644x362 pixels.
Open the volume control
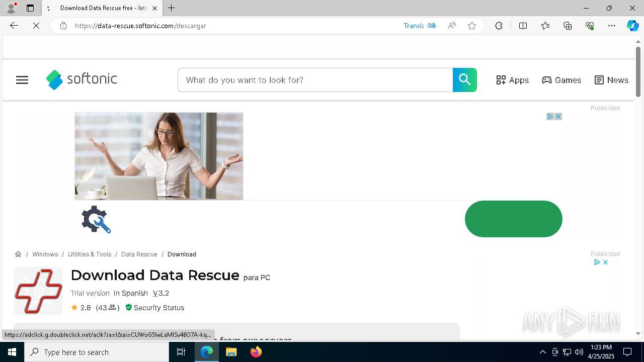point(579,352)
